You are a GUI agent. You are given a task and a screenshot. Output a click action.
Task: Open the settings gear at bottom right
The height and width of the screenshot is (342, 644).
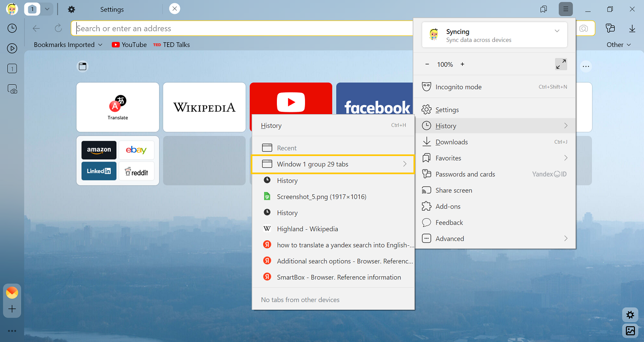630,315
